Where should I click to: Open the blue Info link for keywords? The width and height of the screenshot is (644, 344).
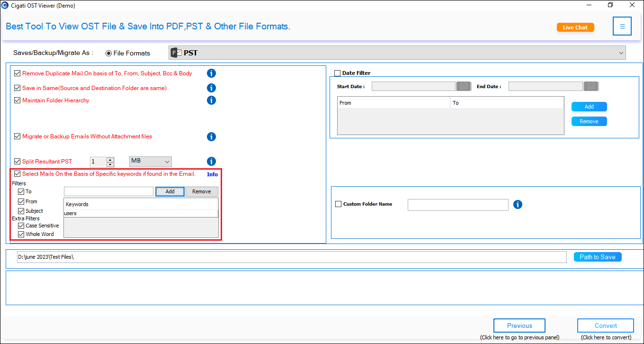tap(212, 174)
